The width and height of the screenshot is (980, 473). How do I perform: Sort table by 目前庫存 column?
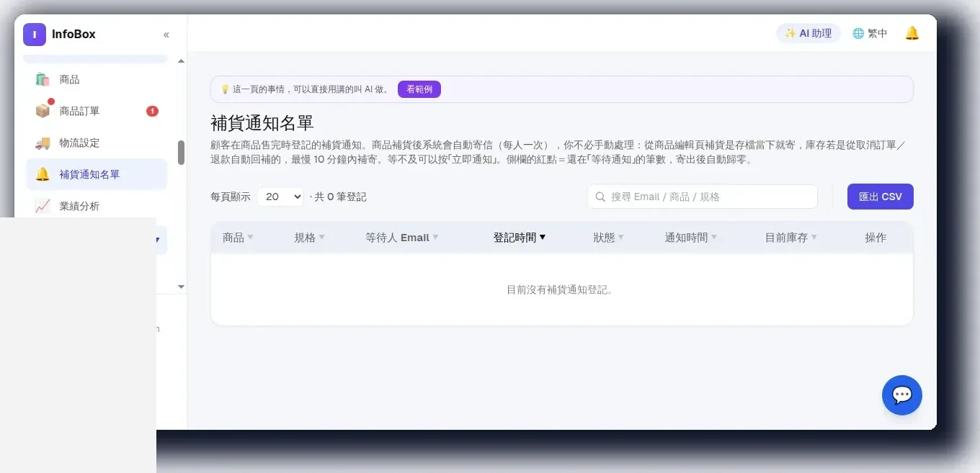tap(790, 238)
